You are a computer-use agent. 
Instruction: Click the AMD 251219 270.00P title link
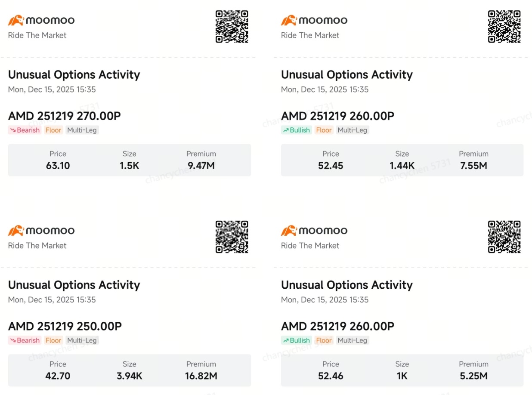[x=65, y=116]
